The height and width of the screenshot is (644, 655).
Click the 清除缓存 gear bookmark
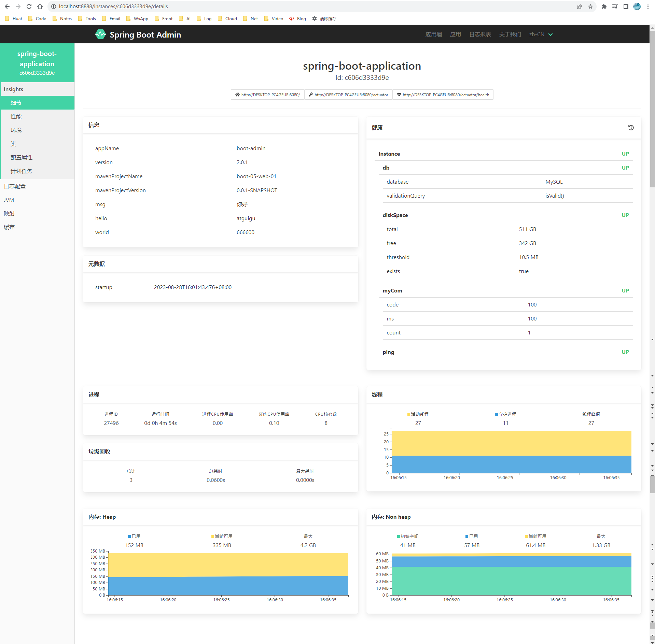(324, 19)
